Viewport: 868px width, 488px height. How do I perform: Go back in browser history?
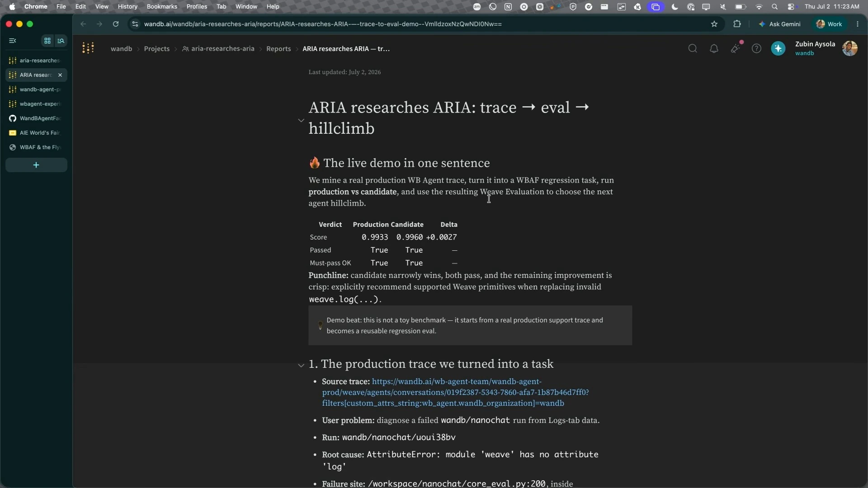[x=83, y=24]
